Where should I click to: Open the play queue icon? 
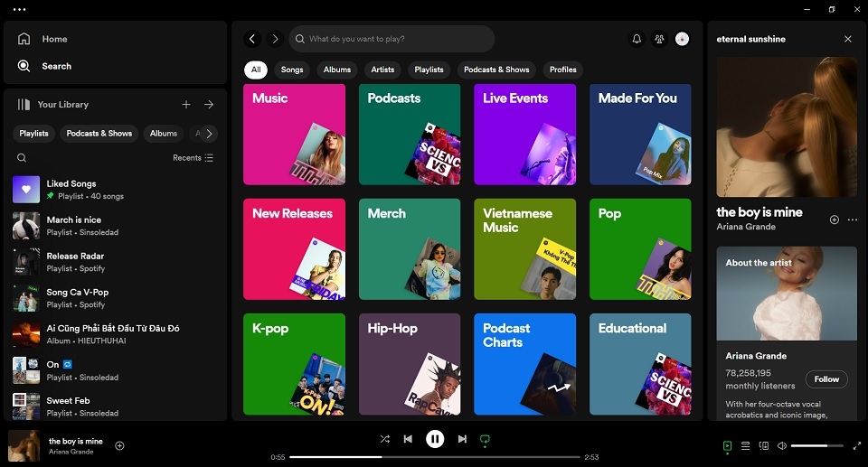[x=746, y=446]
